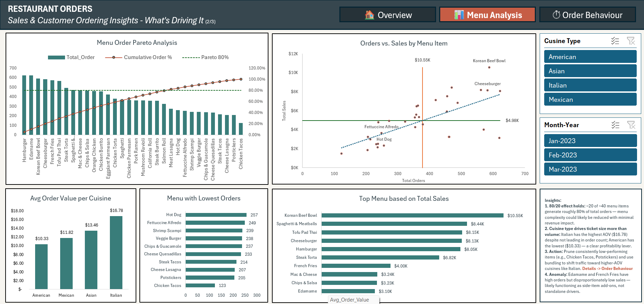
Task: Click the Total Orders axis title
Action: (x=413, y=180)
